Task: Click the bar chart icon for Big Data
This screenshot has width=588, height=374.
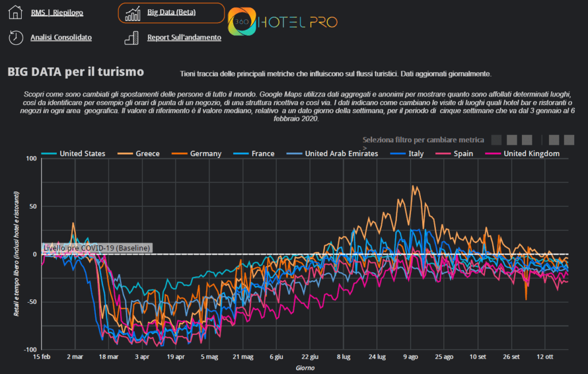Action: click(x=133, y=13)
